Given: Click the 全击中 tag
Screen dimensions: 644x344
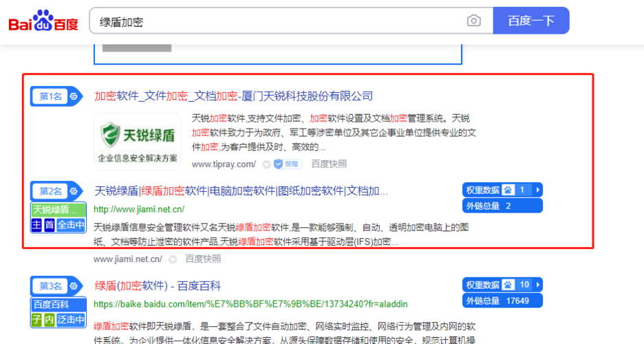Looking at the screenshot, I should point(71,225).
